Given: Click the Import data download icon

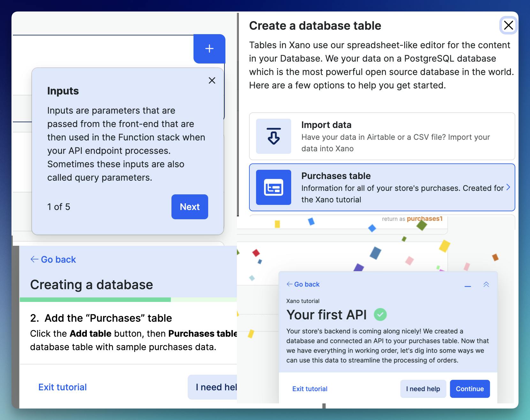Looking at the screenshot, I should [274, 136].
